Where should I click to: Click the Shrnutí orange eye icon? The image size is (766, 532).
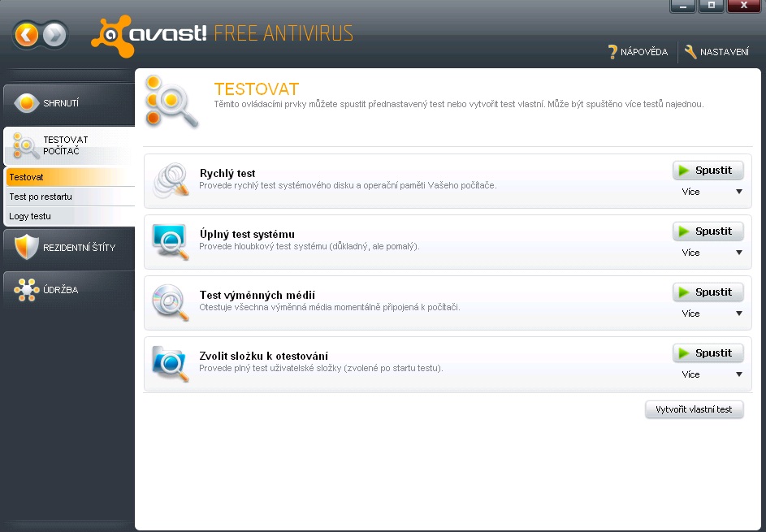point(26,103)
